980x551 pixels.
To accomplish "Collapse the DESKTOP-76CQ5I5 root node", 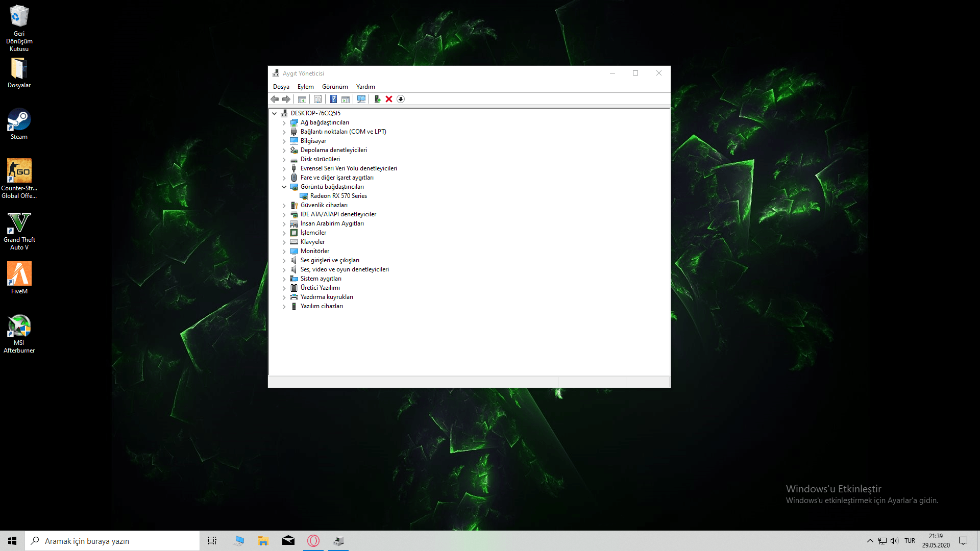I will [x=275, y=113].
